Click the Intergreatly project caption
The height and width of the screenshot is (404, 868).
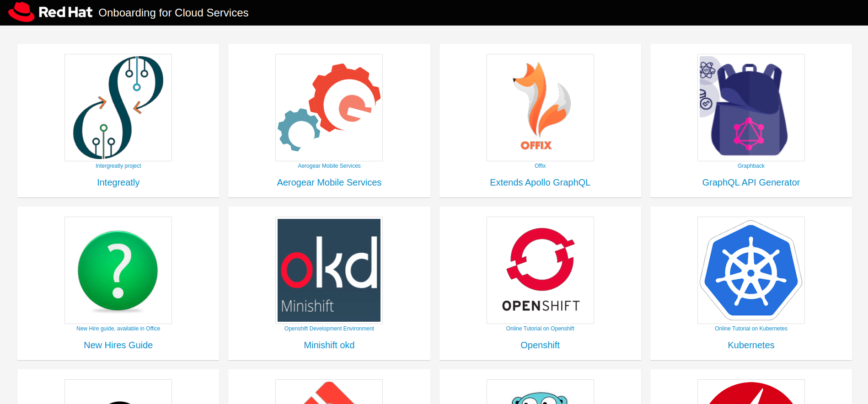(x=118, y=166)
